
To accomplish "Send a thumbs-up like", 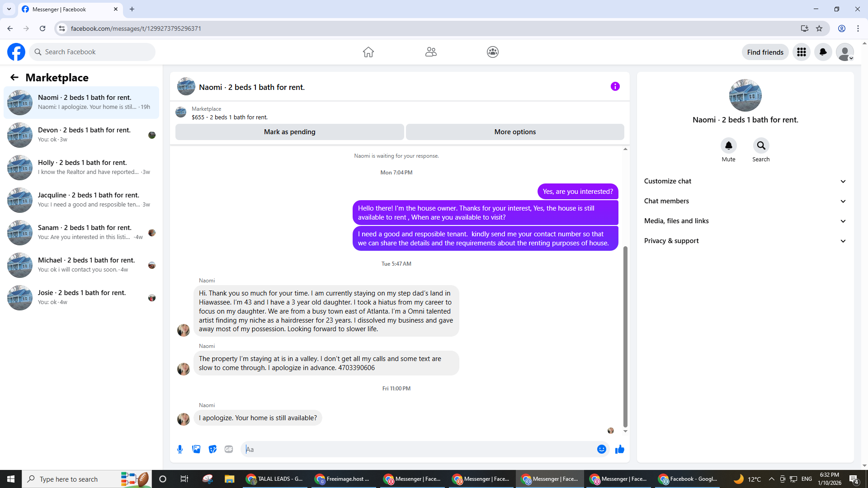I will [x=619, y=449].
